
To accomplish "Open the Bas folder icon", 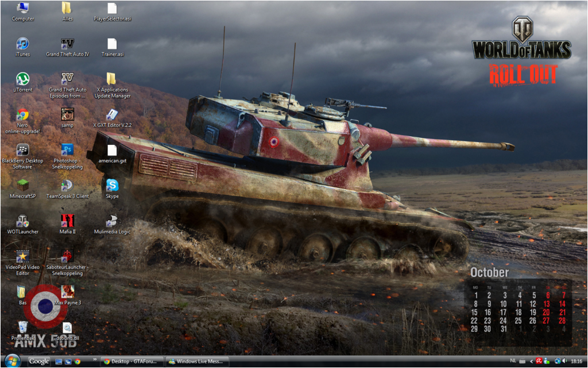I will [x=22, y=295].
